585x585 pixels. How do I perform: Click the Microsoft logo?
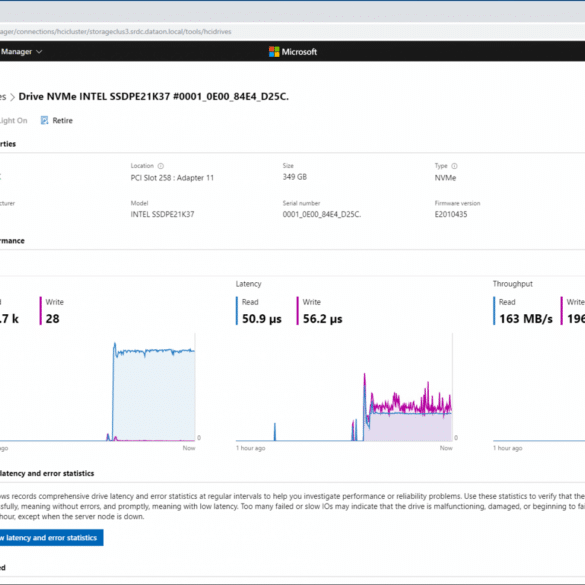pyautogui.click(x=293, y=51)
